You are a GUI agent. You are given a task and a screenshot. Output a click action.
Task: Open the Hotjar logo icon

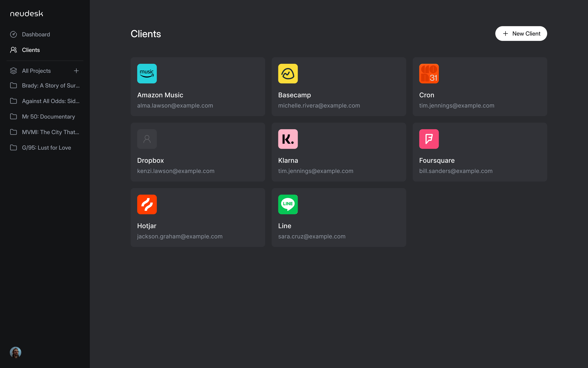pos(147,204)
